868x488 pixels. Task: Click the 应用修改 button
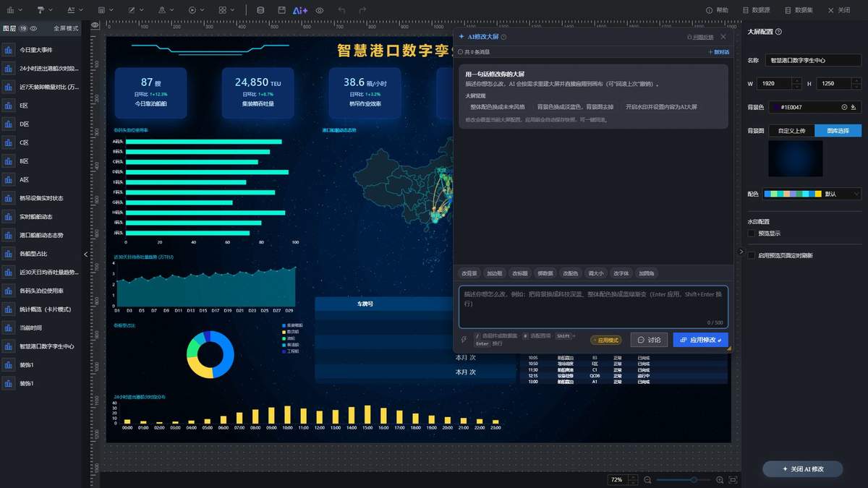tap(700, 340)
